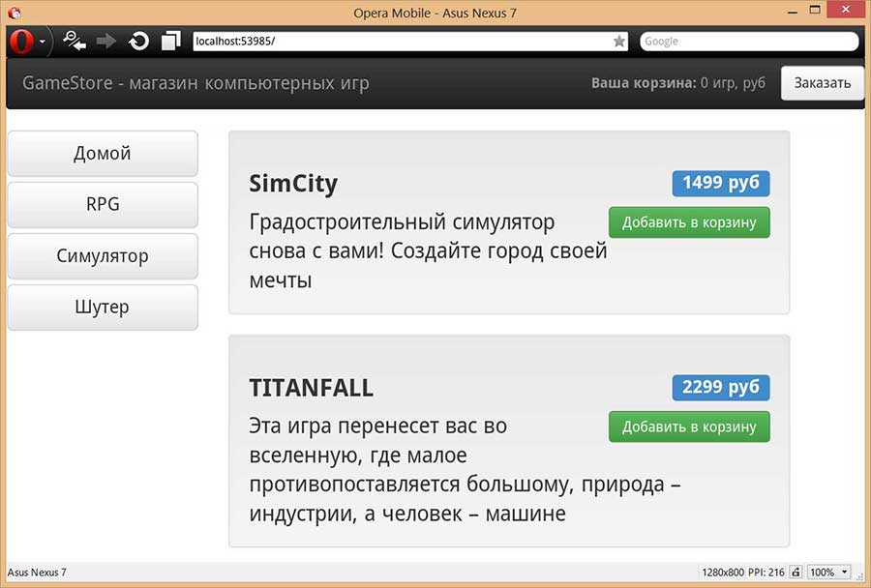
Task: Open the 100% zoom dropdown
Action: point(828,572)
